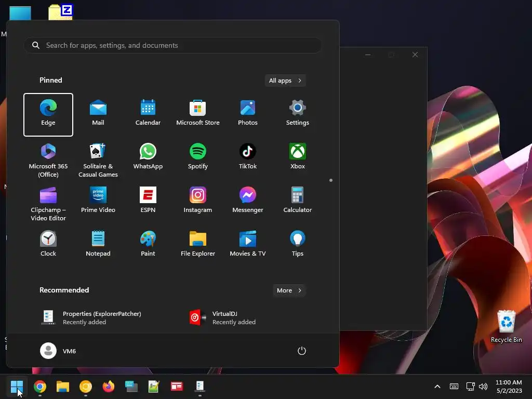
Task: Open Settings from pinned apps
Action: coord(298,115)
